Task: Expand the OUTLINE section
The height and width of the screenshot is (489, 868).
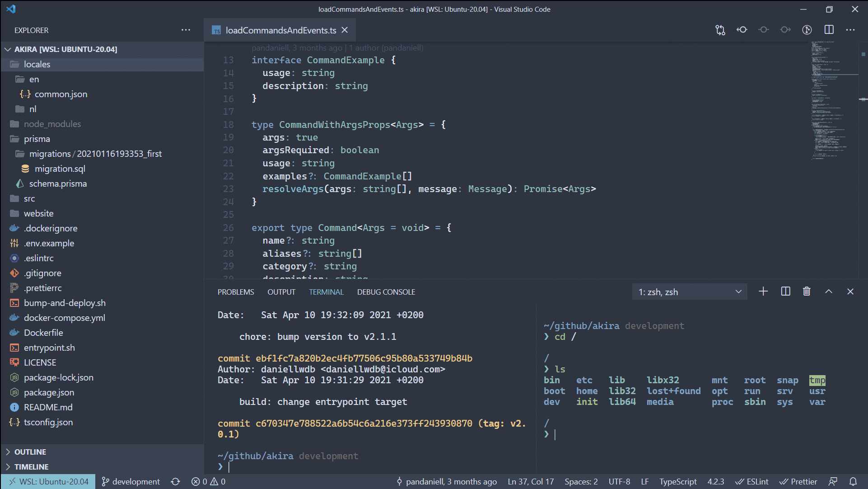Action: point(102,452)
